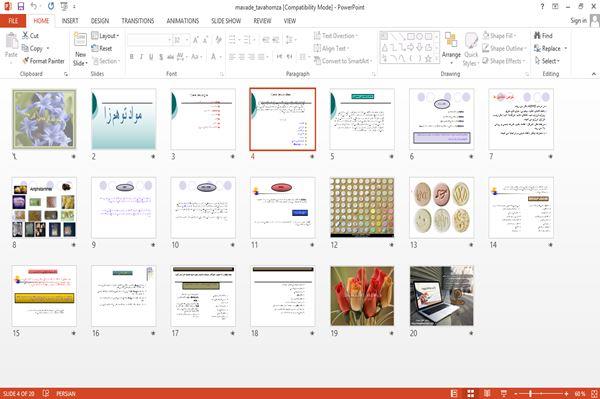This screenshot has height=399, width=600.
Task: Click Convert to SmartArt
Action: pyautogui.click(x=342, y=61)
